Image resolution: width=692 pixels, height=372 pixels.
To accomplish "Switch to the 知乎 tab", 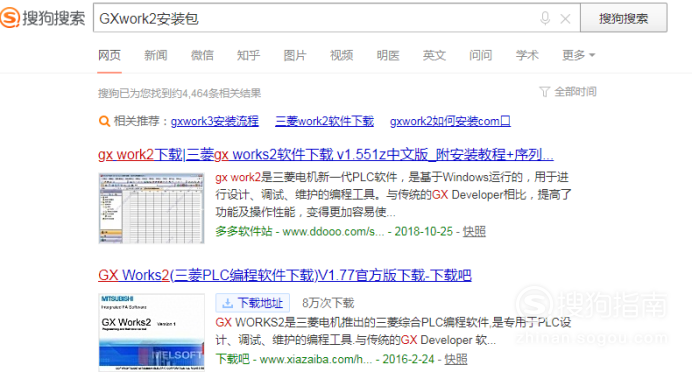I will point(248,55).
